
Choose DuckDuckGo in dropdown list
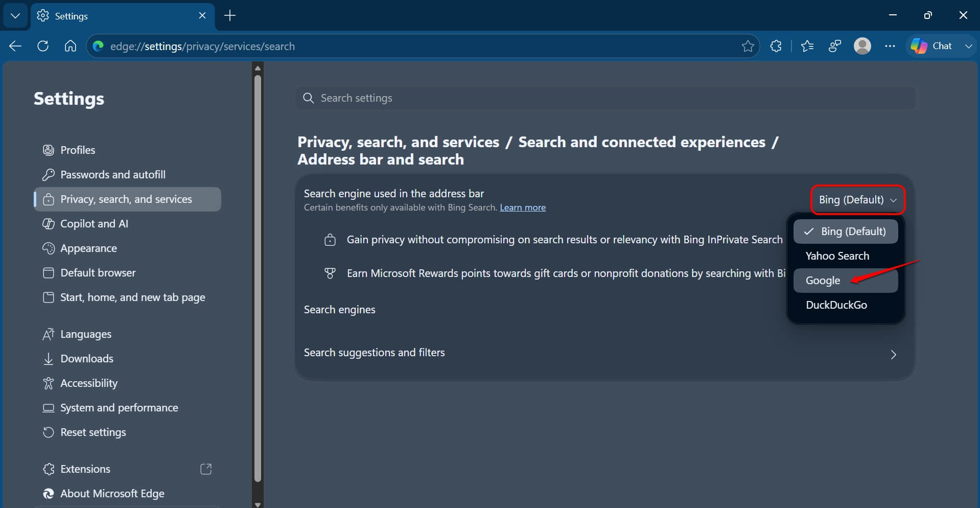tap(846, 305)
